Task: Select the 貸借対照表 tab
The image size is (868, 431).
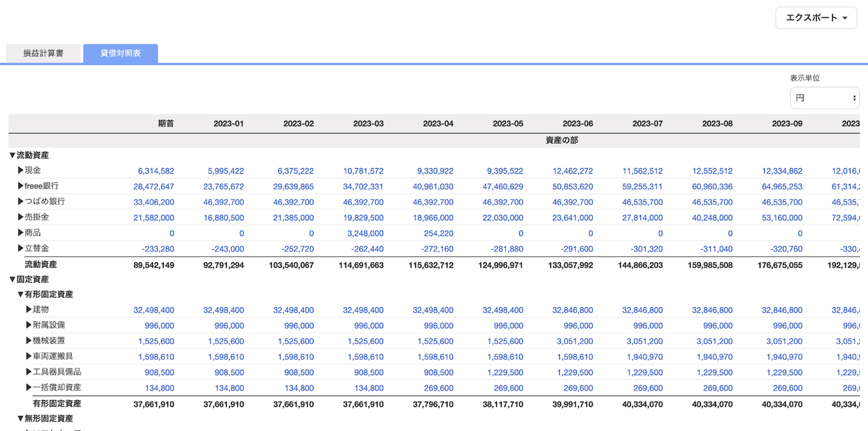Action: point(121,53)
